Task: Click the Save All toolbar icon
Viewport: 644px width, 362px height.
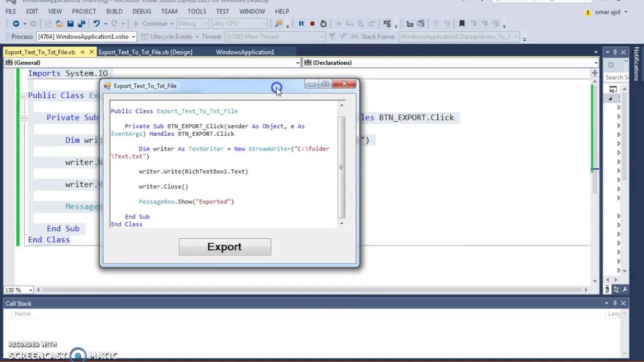Action: [81, 24]
